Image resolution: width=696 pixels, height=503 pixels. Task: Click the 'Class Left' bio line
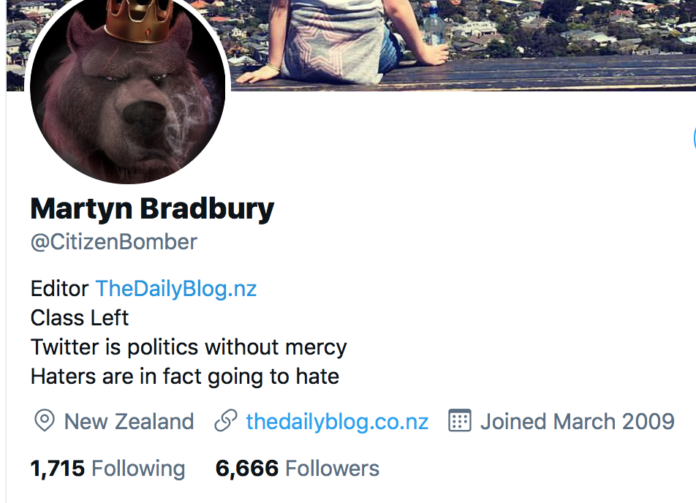(79, 318)
